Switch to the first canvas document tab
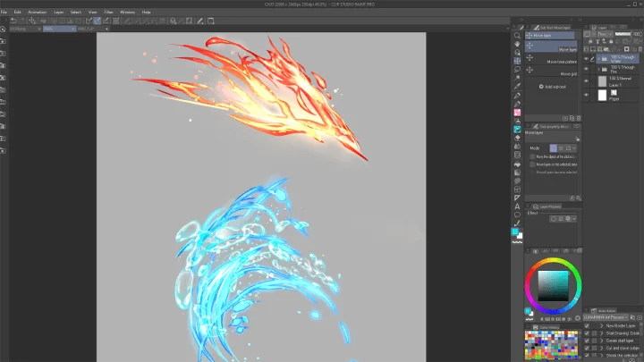 click(x=24, y=29)
